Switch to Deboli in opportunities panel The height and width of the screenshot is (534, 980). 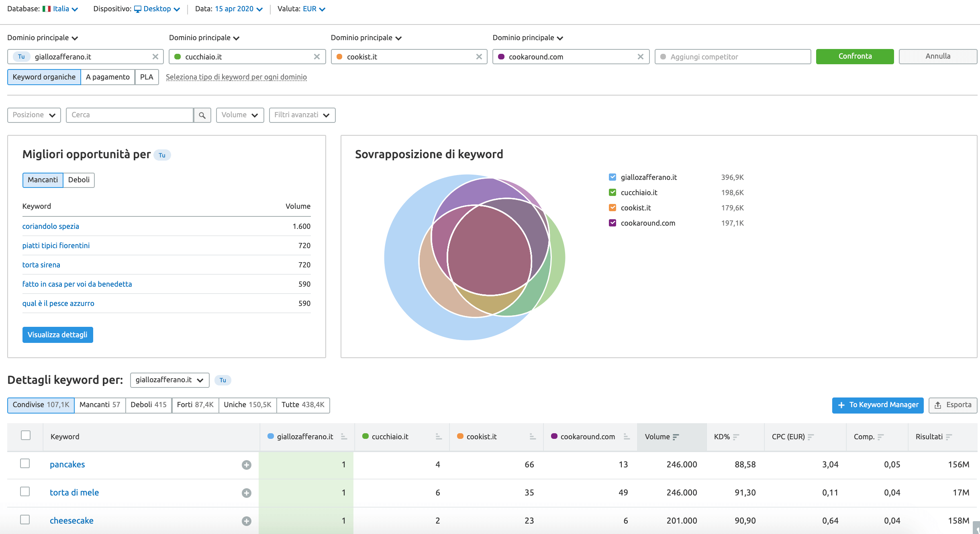[x=79, y=180]
